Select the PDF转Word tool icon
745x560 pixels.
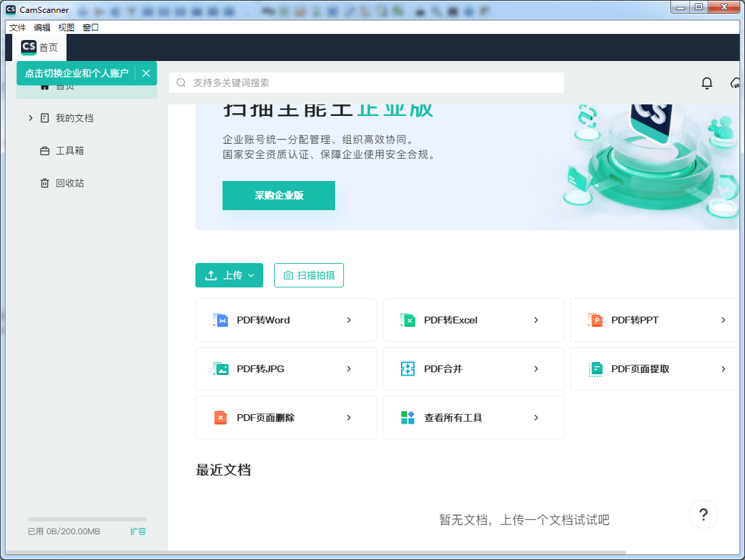coord(221,319)
